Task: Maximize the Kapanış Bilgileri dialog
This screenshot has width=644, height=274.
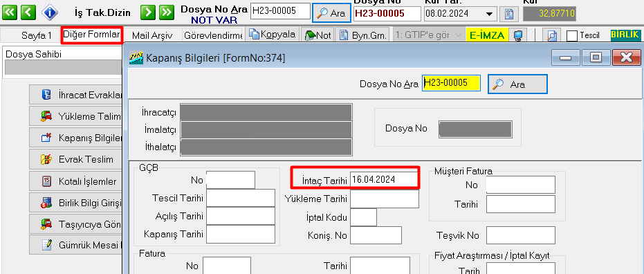Action: (596, 57)
